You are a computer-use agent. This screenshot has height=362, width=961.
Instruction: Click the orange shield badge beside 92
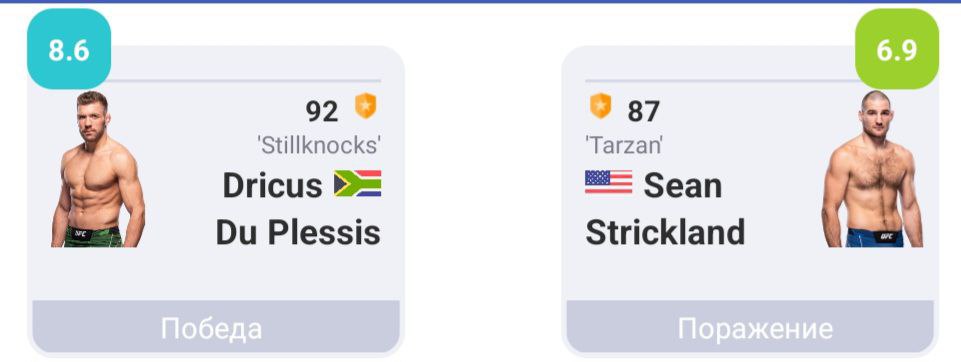[x=366, y=106]
